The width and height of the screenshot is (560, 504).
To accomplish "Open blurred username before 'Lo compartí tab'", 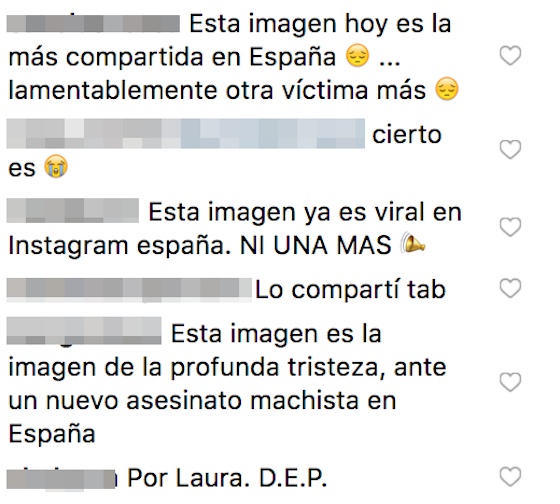I will pyautogui.click(x=129, y=289).
